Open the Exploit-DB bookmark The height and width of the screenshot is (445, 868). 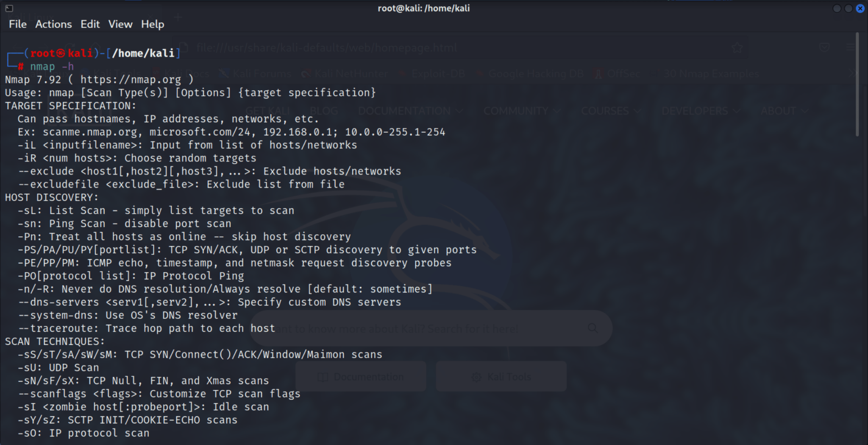pyautogui.click(x=432, y=73)
